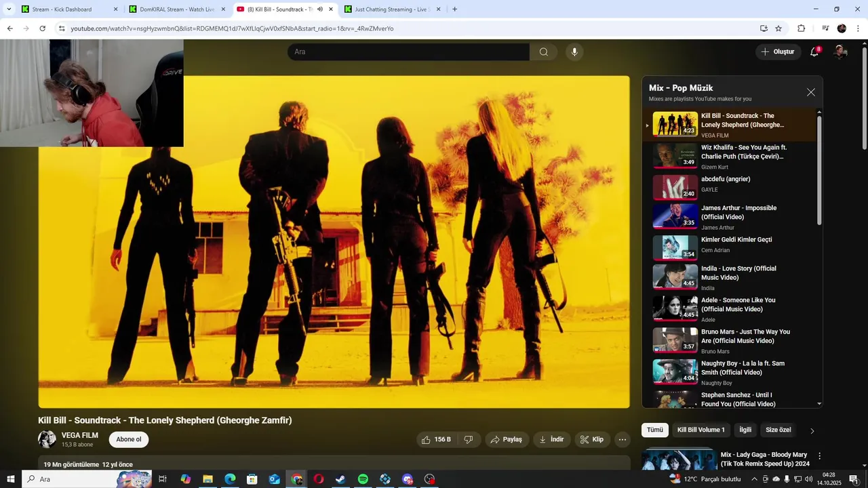Open the Windows Start menu
Image resolution: width=868 pixels, height=488 pixels.
(10, 479)
